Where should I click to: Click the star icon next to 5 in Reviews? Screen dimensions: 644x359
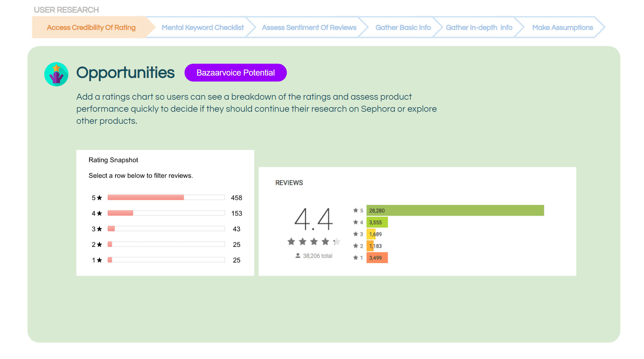[x=356, y=210]
